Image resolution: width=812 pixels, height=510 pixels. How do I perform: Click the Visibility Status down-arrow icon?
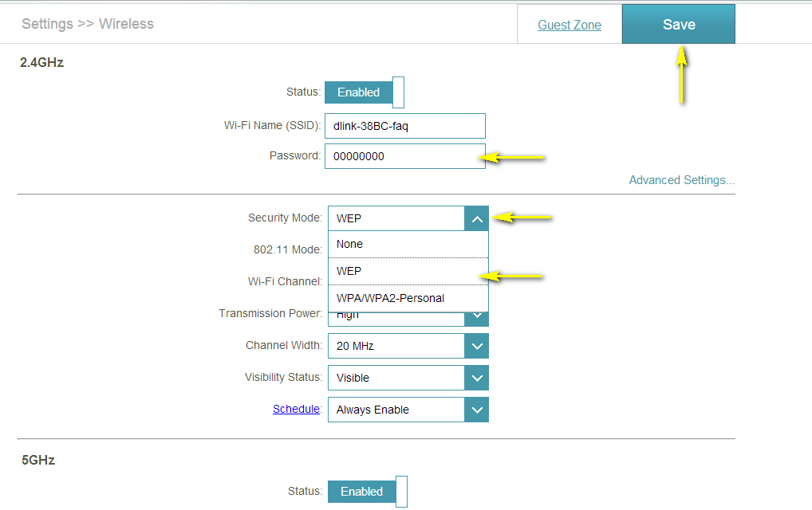pos(476,378)
